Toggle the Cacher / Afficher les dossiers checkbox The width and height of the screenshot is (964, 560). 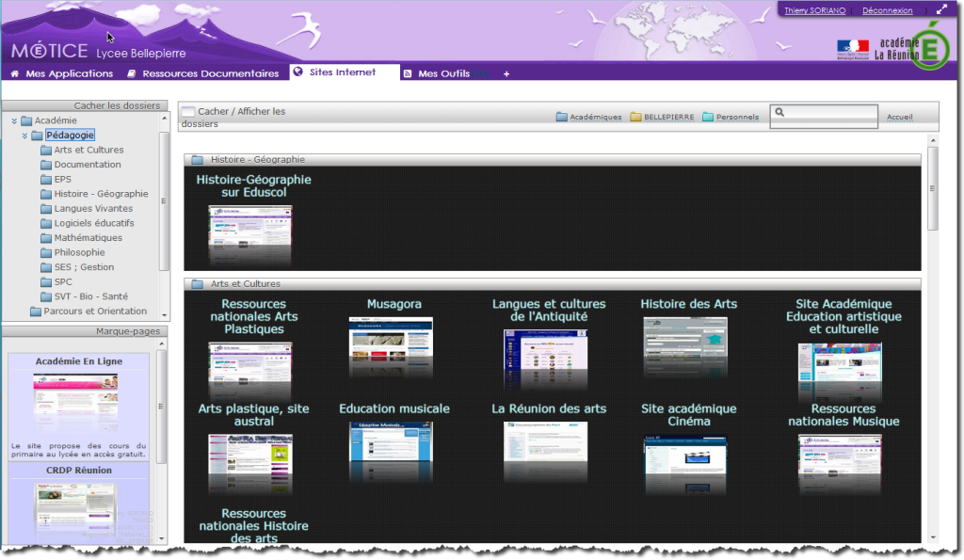187,112
